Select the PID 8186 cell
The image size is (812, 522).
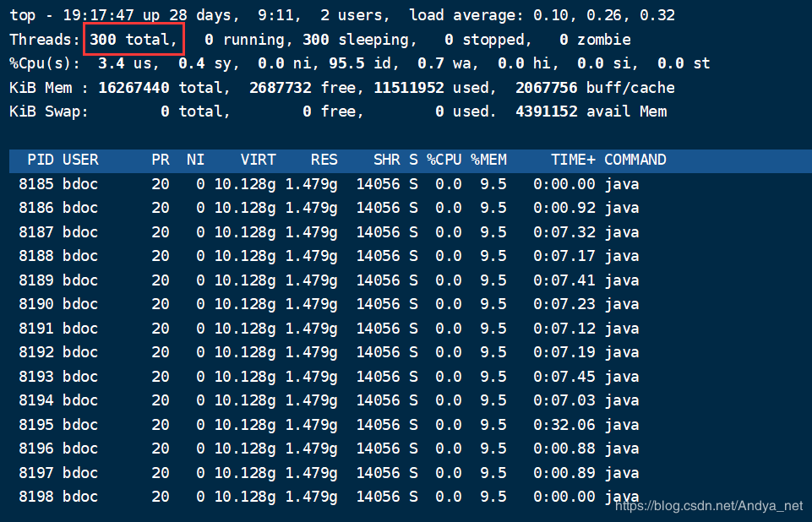(36, 208)
